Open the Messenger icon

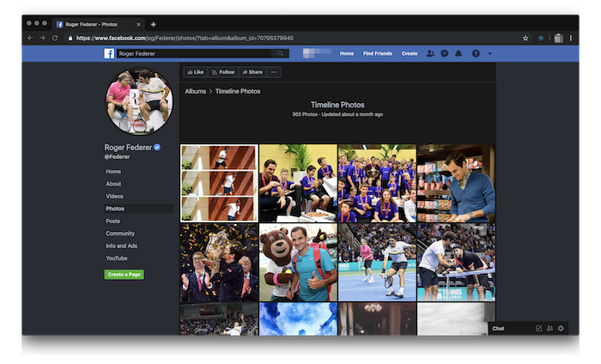(x=445, y=53)
